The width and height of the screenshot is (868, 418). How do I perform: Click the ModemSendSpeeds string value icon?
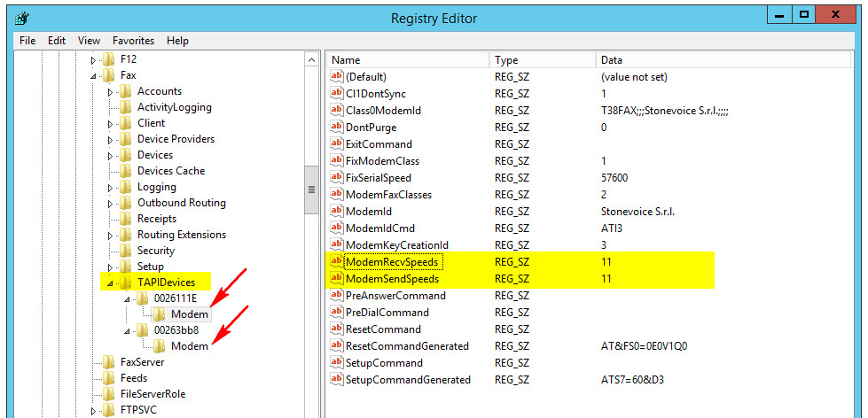(336, 279)
